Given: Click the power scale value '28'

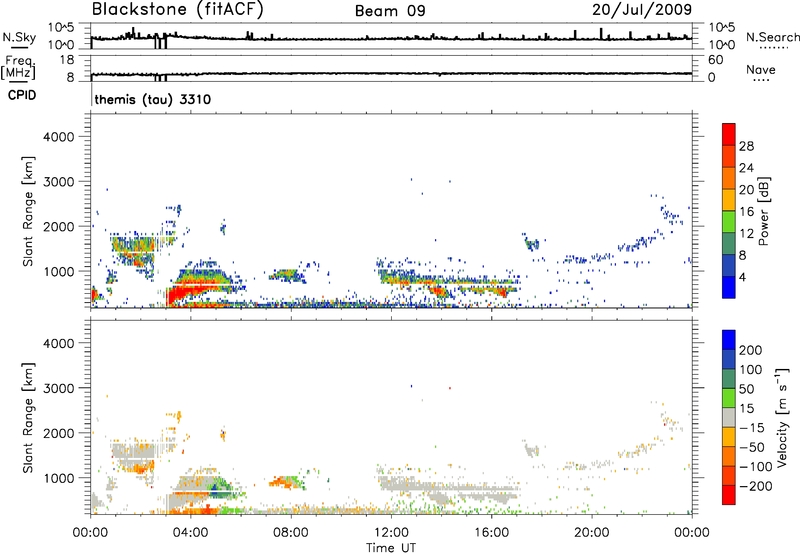Looking at the screenshot, I should click(x=746, y=146).
